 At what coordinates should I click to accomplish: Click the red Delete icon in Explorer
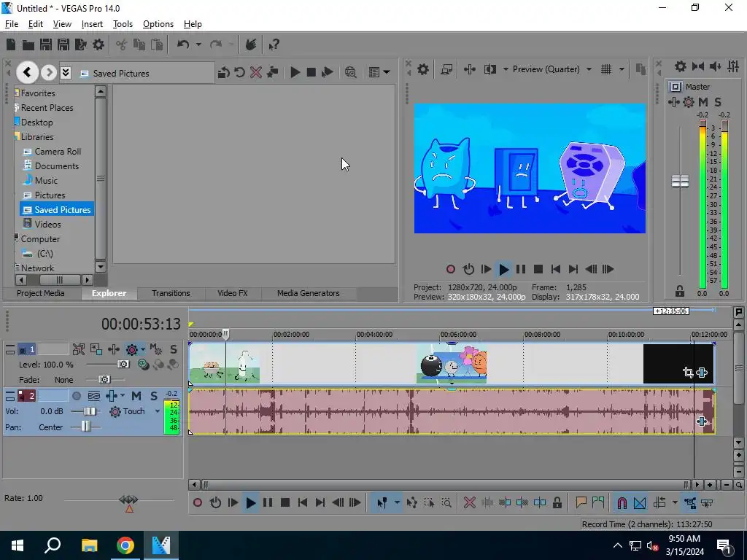tap(256, 72)
